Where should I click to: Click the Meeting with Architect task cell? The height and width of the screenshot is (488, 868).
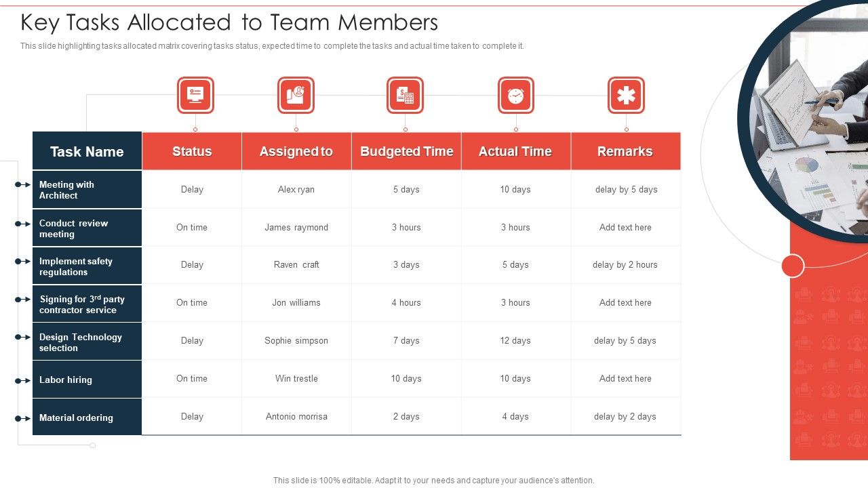pos(87,190)
